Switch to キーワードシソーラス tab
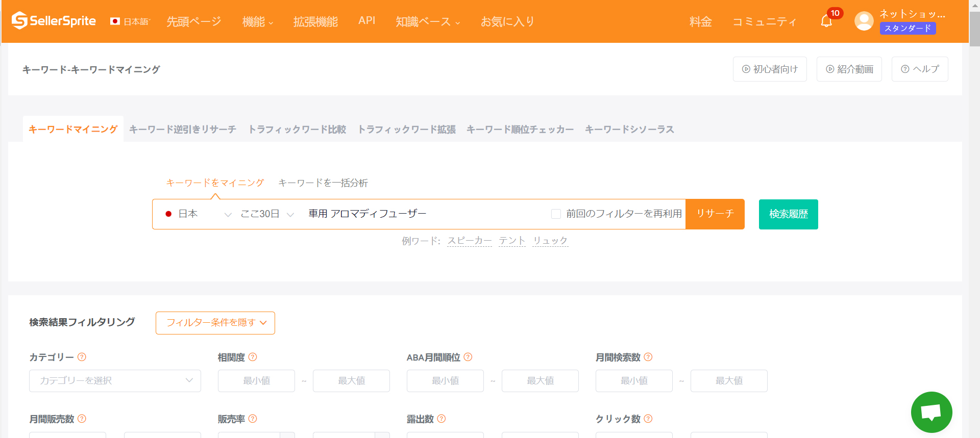The width and height of the screenshot is (980, 438). 629,129
